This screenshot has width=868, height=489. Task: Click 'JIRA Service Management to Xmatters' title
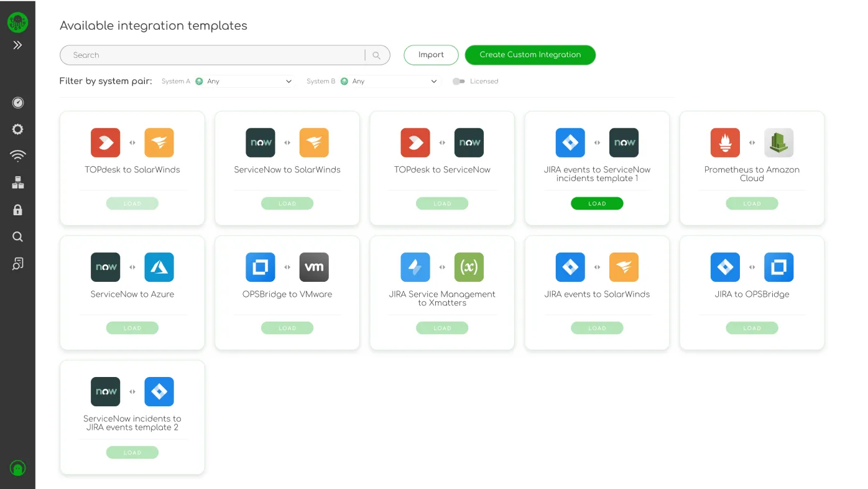pyautogui.click(x=442, y=299)
